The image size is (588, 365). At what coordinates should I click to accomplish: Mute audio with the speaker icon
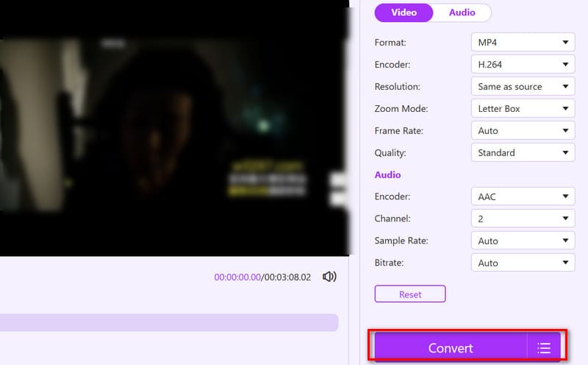pos(329,277)
